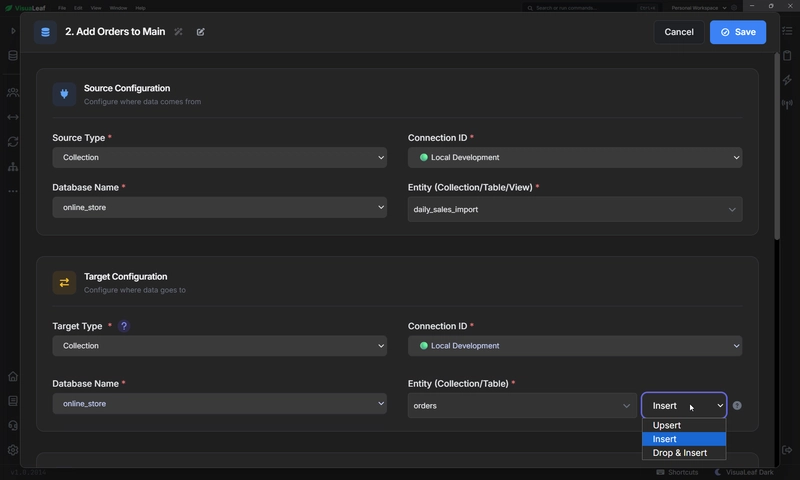
Task: Click the Cancel button
Action: pos(679,32)
